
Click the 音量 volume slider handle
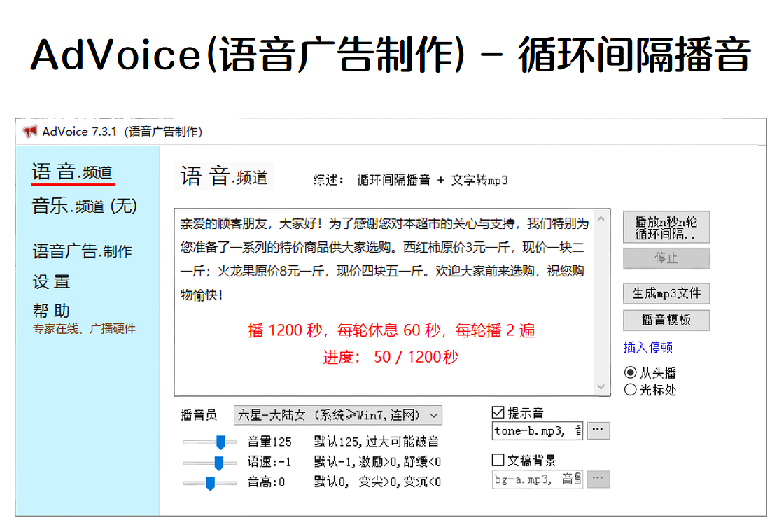pyautogui.click(x=220, y=442)
